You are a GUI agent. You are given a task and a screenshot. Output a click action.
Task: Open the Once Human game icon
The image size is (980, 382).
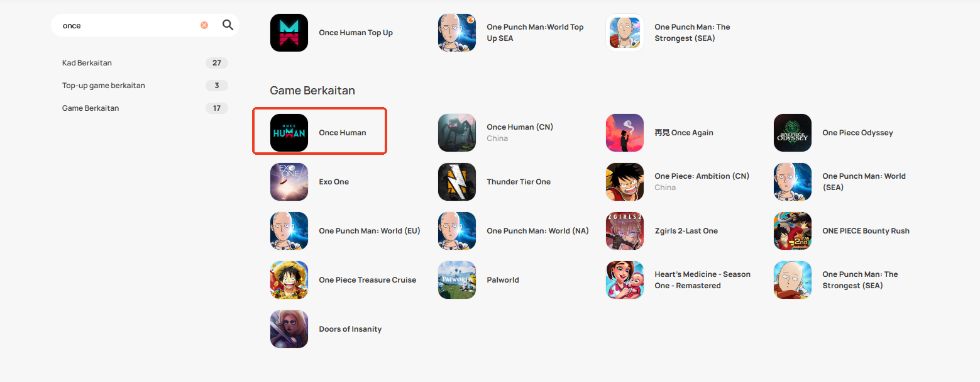(x=289, y=133)
